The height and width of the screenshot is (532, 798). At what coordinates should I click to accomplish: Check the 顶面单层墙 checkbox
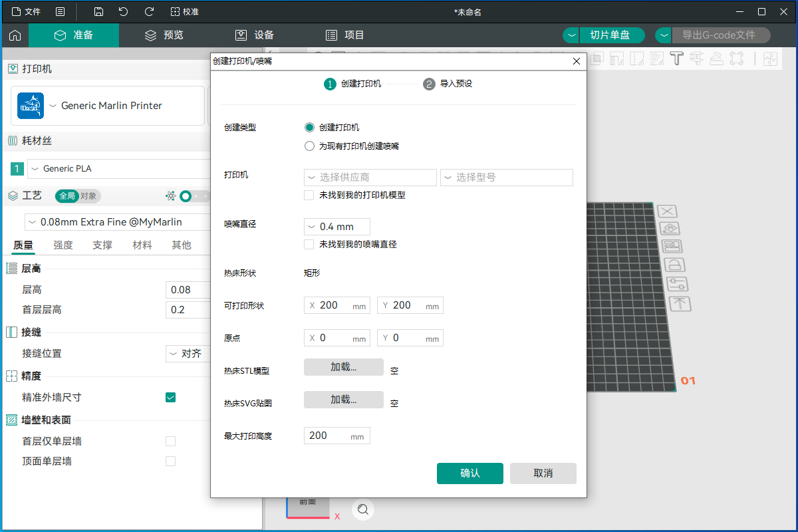171,462
